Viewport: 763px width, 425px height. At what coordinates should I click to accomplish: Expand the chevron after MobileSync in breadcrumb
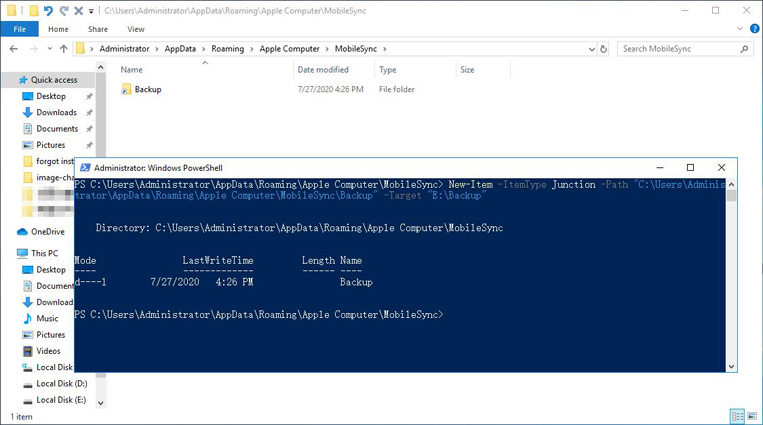pos(385,49)
